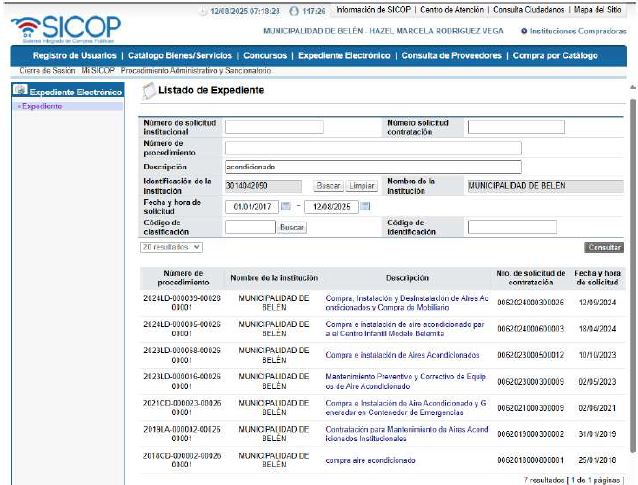Screen dimensions: 638x485
Task: Open Consulta Ciudadanos link
Action: (x=529, y=9)
